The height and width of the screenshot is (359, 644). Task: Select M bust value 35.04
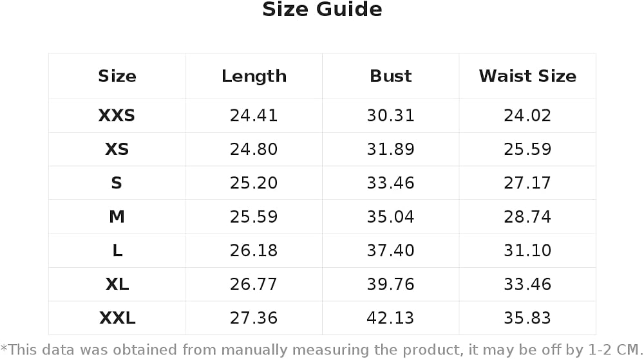tap(391, 217)
